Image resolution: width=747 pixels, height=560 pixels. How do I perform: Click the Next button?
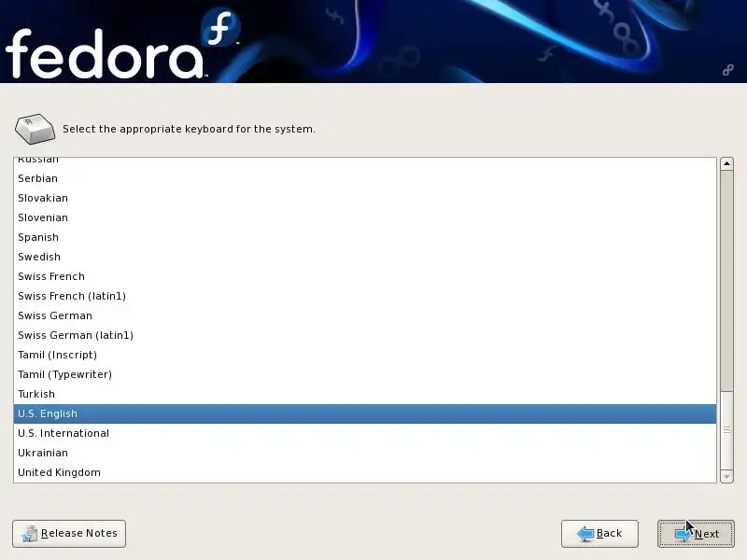(696, 534)
